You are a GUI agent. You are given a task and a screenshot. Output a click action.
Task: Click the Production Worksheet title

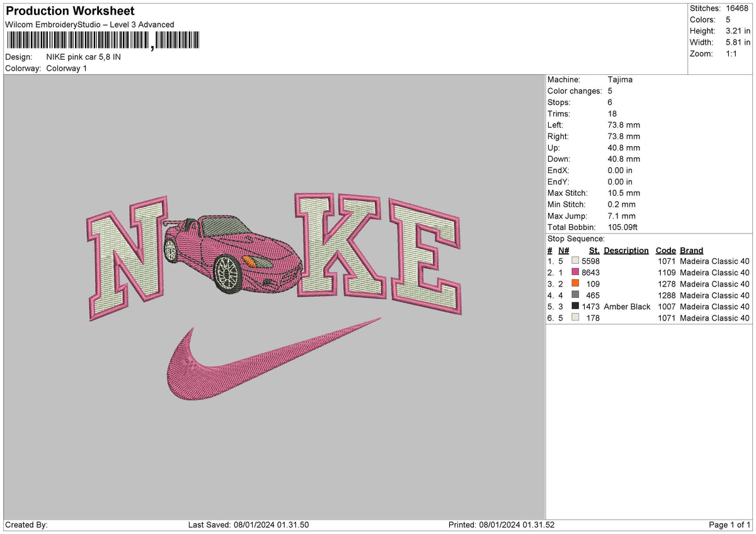click(70, 11)
